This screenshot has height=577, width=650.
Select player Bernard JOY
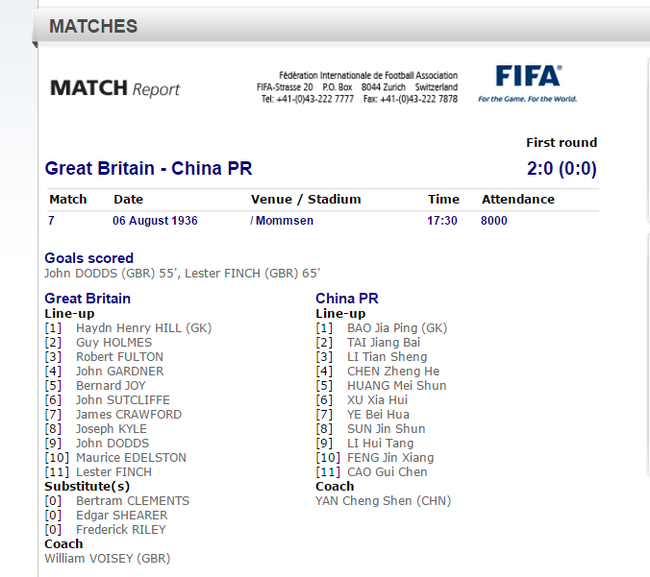pyautogui.click(x=111, y=385)
